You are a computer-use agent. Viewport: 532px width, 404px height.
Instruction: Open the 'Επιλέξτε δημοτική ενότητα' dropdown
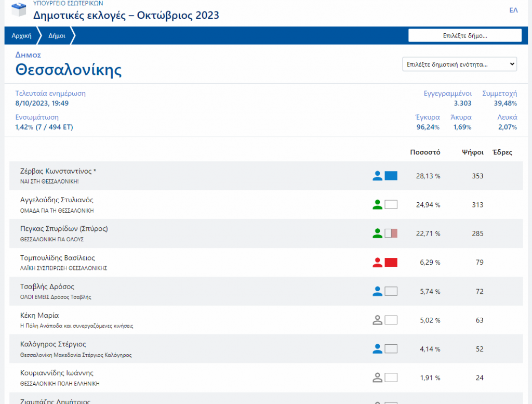pyautogui.click(x=459, y=64)
